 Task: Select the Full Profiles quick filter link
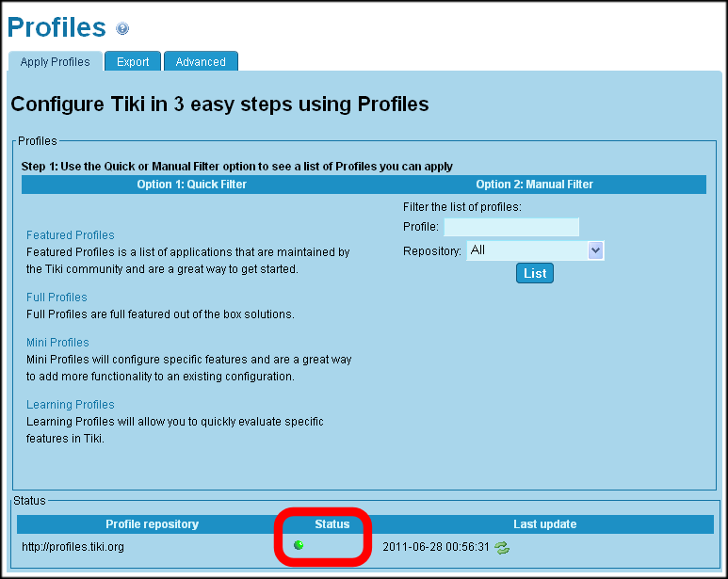[x=57, y=298]
